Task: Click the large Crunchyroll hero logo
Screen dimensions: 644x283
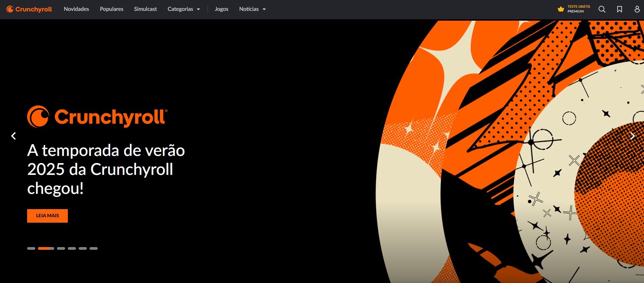Action: pyautogui.click(x=97, y=117)
